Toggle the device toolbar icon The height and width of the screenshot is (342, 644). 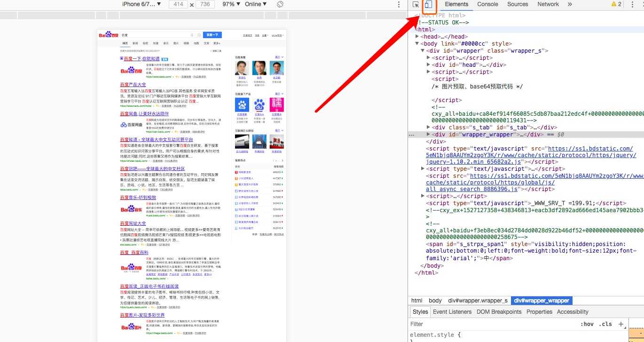[429, 4]
